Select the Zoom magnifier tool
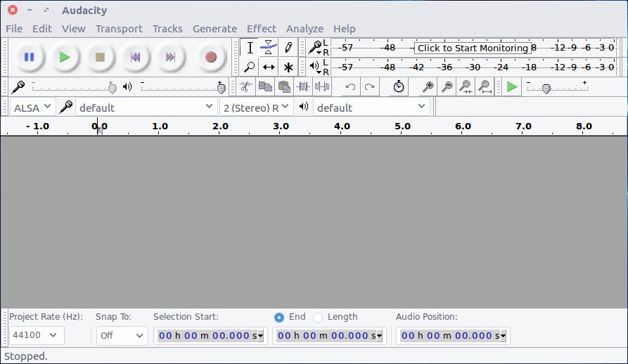The width and height of the screenshot is (628, 364). [250, 67]
